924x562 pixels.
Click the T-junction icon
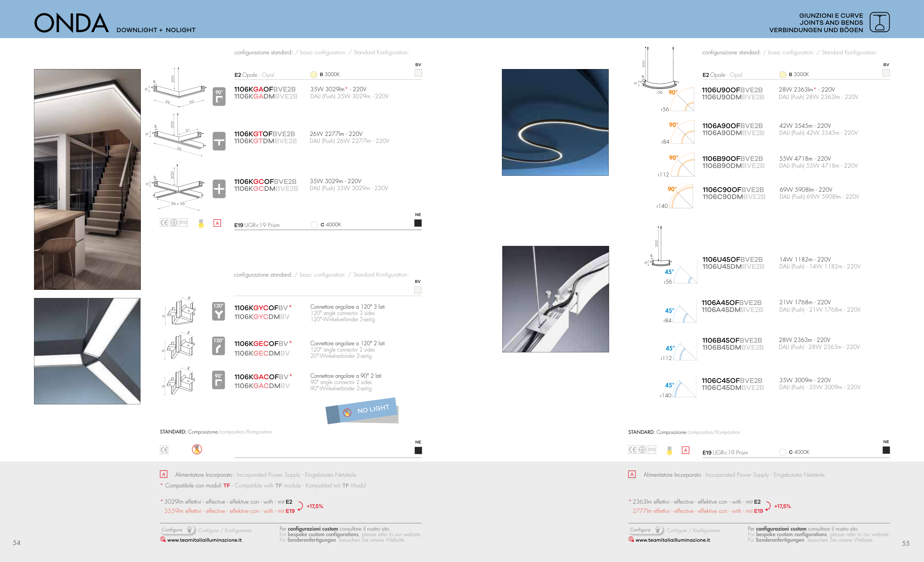219,141
